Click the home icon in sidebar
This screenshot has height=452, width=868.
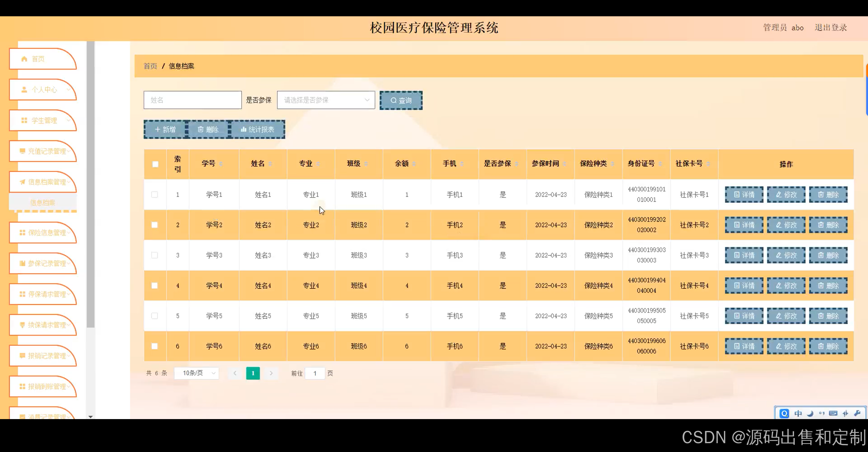pyautogui.click(x=24, y=59)
